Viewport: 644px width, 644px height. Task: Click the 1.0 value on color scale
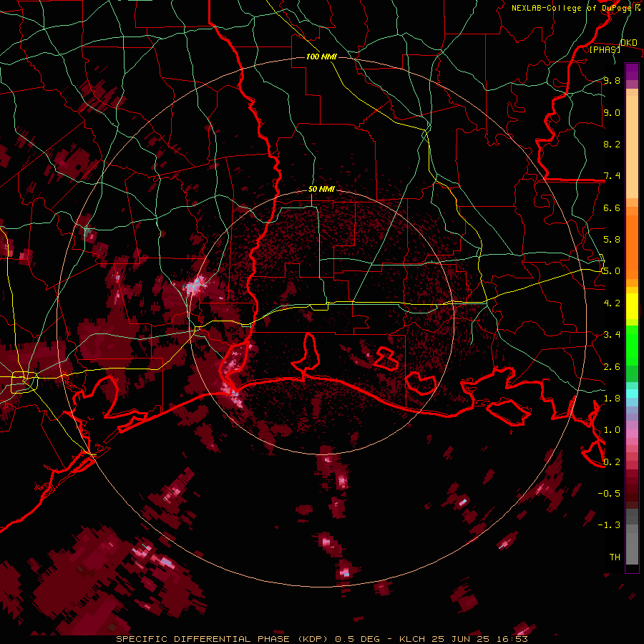click(x=612, y=430)
